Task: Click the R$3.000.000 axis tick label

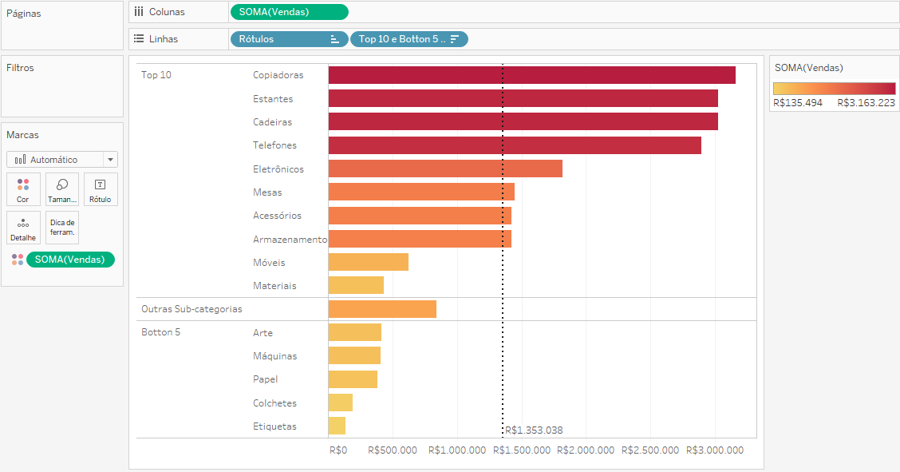Action: (x=715, y=450)
